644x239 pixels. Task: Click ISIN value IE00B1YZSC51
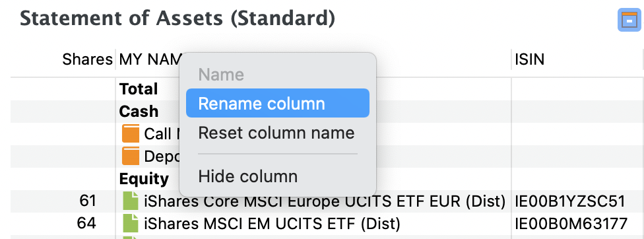[x=570, y=201]
